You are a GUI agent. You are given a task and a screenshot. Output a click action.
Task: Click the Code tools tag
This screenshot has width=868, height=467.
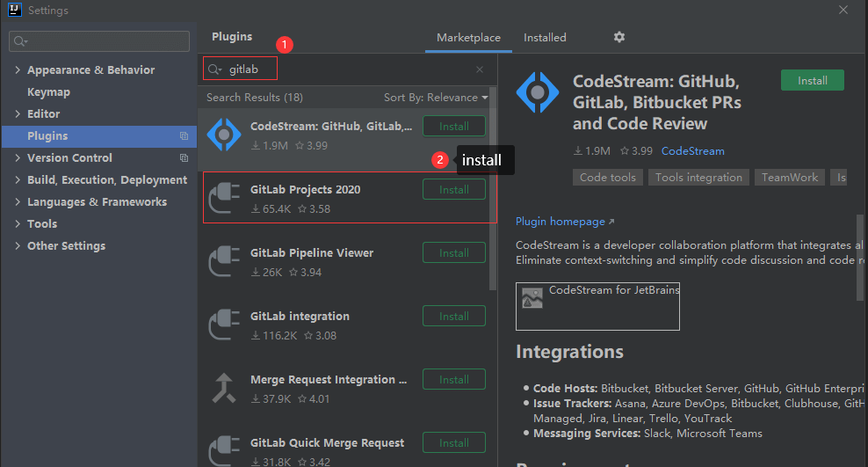click(607, 178)
